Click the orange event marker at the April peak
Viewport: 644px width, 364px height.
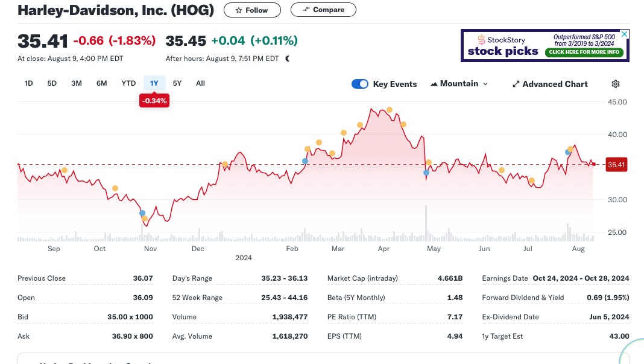pos(390,110)
